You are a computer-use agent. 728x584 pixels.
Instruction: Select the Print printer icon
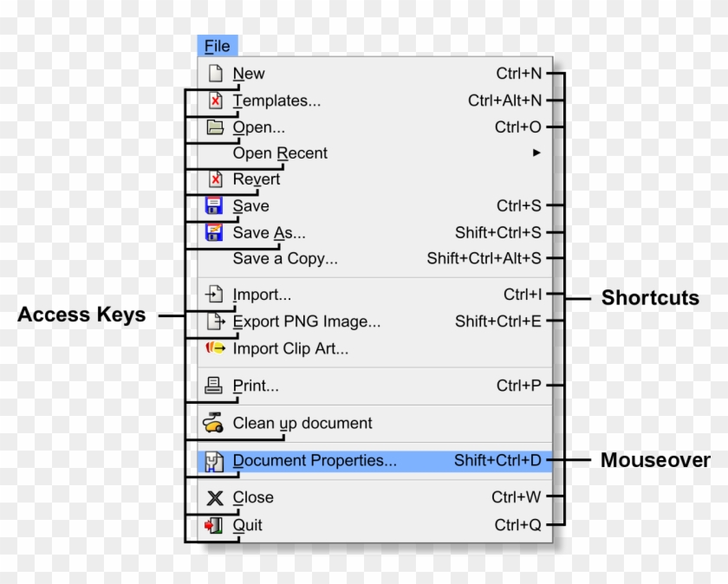pyautogui.click(x=212, y=385)
